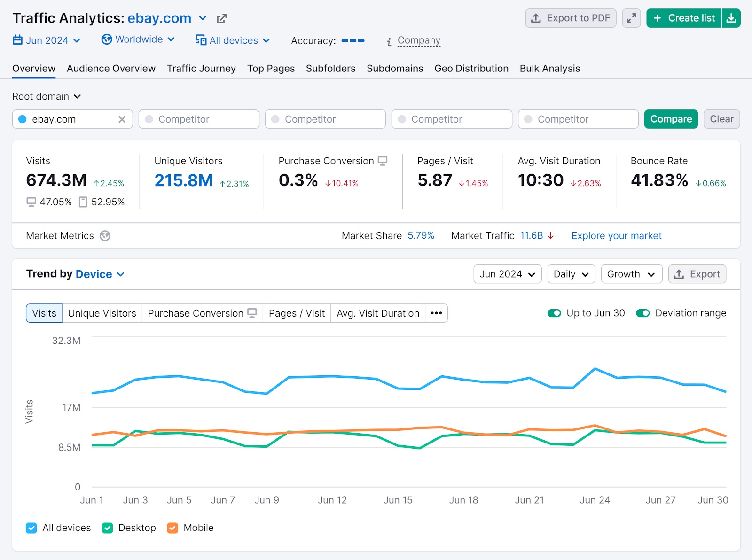Uncheck the All devices legend checkbox

click(x=31, y=528)
